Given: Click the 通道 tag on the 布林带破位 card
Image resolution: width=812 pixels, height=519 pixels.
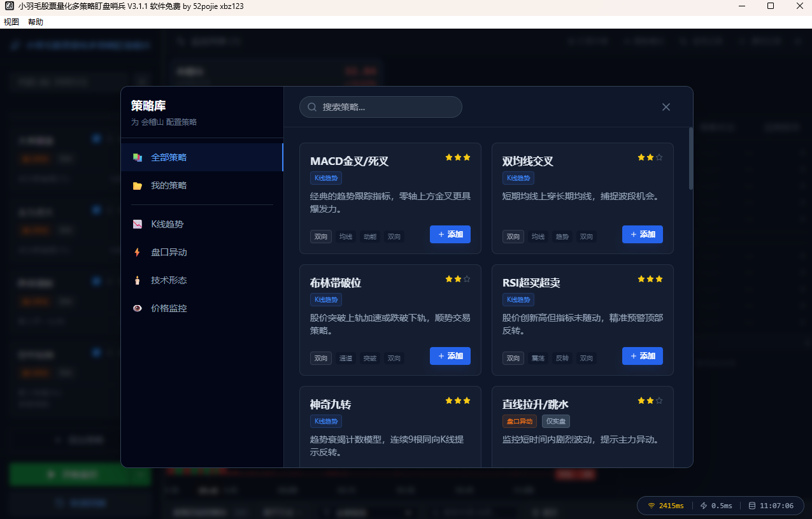Looking at the screenshot, I should click(346, 359).
